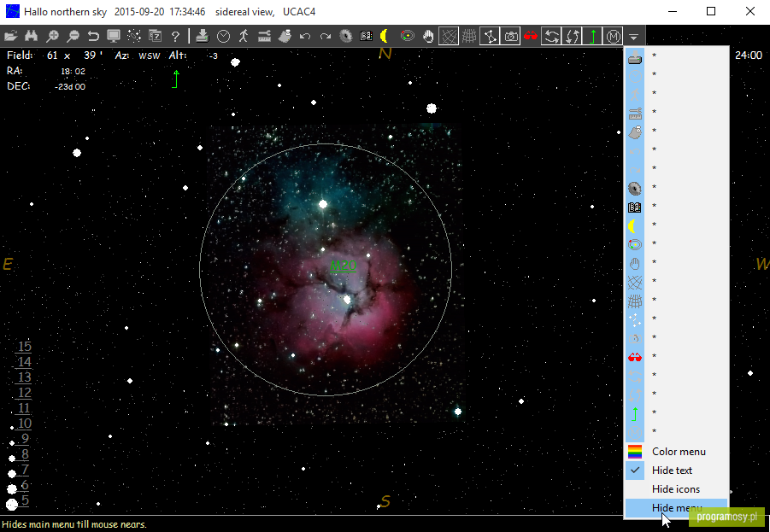Toggle the vertical flip arrows toolbar button
Viewport: 770px width, 532px height.
pyautogui.click(x=572, y=36)
